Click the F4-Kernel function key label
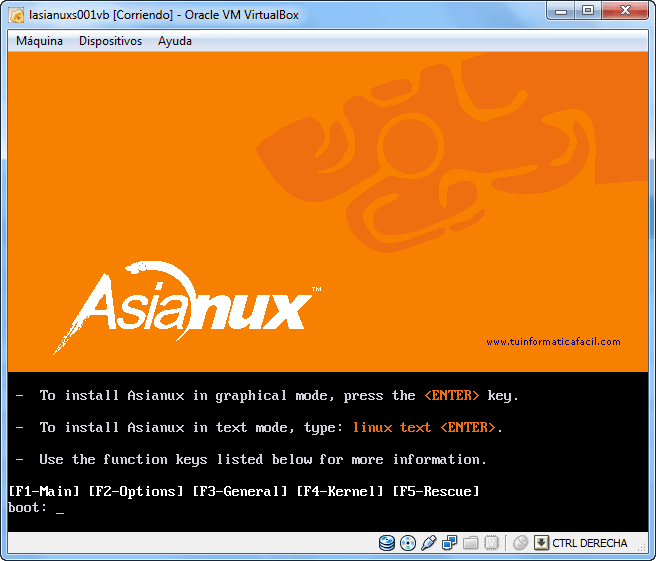Image resolution: width=656 pixels, height=561 pixels. point(340,491)
